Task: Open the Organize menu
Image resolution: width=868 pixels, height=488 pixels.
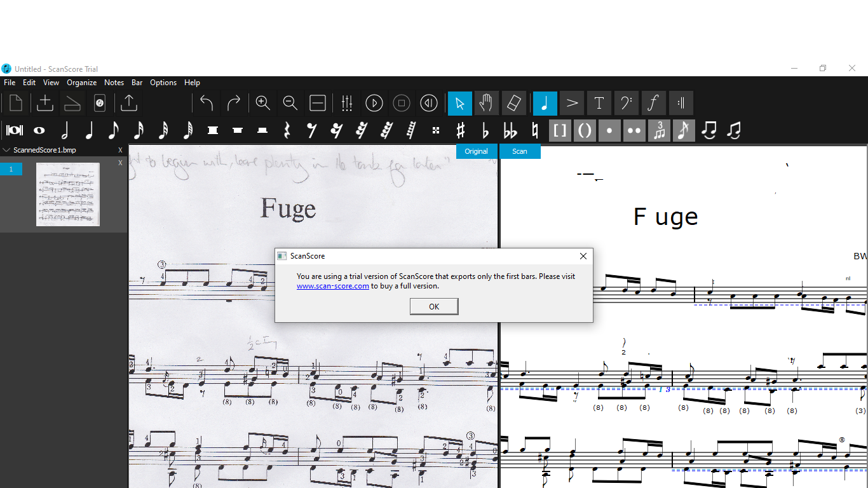Action: point(82,83)
